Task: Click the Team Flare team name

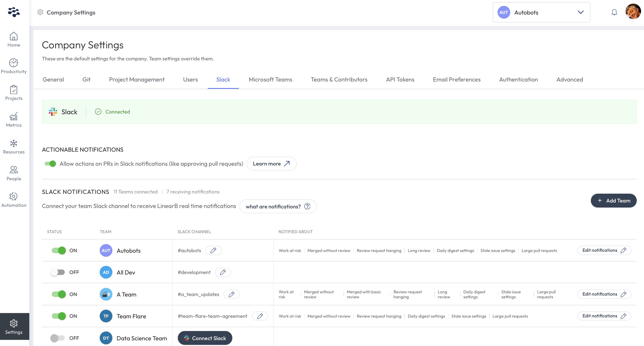Action: [131, 316]
